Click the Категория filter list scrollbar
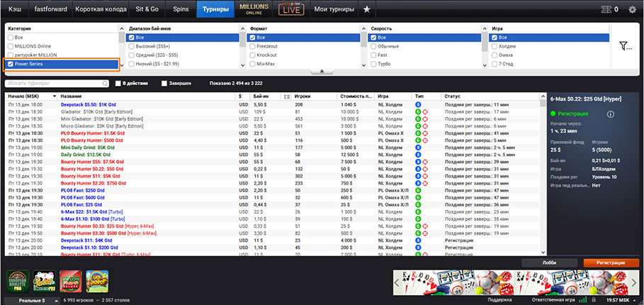 [x=122, y=38]
